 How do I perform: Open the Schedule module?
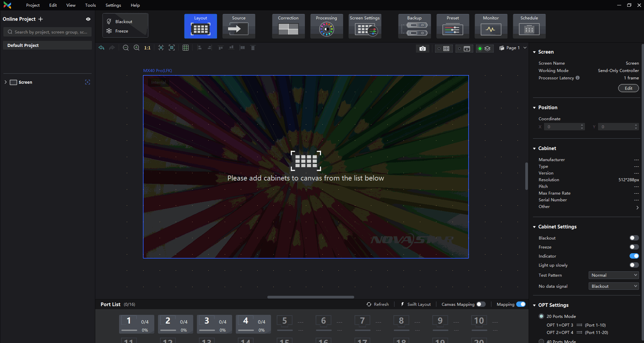click(529, 26)
